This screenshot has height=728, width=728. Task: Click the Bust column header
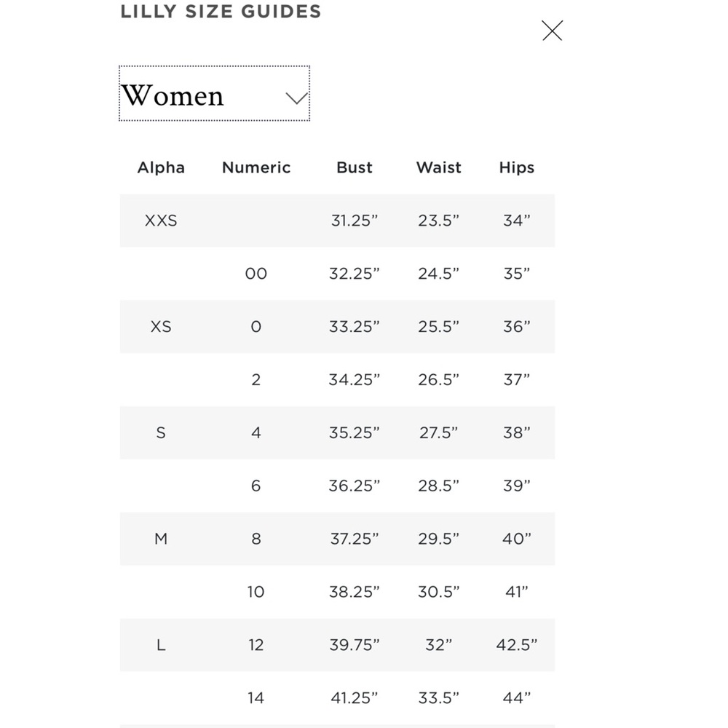355,167
